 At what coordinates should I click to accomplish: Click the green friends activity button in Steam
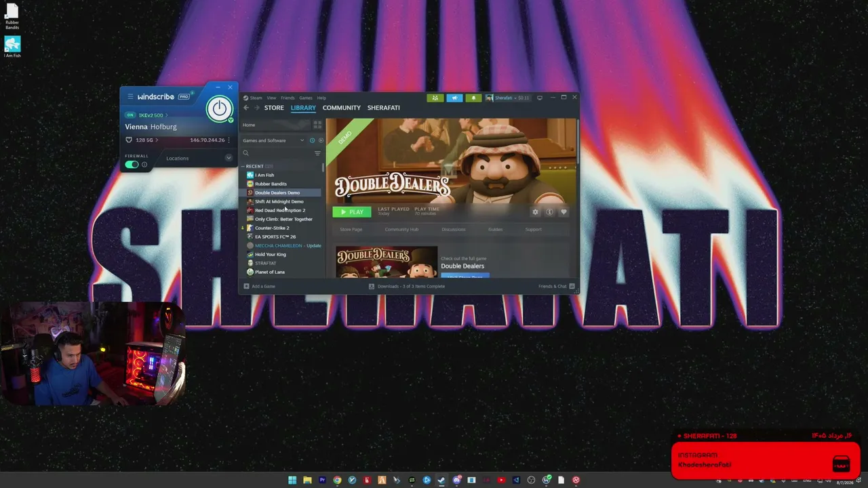pos(435,98)
